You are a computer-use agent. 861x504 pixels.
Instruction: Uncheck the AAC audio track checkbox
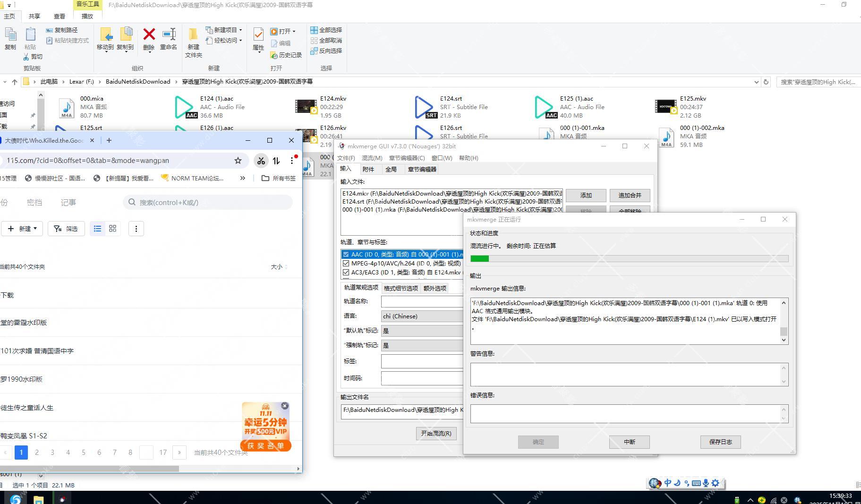point(346,255)
